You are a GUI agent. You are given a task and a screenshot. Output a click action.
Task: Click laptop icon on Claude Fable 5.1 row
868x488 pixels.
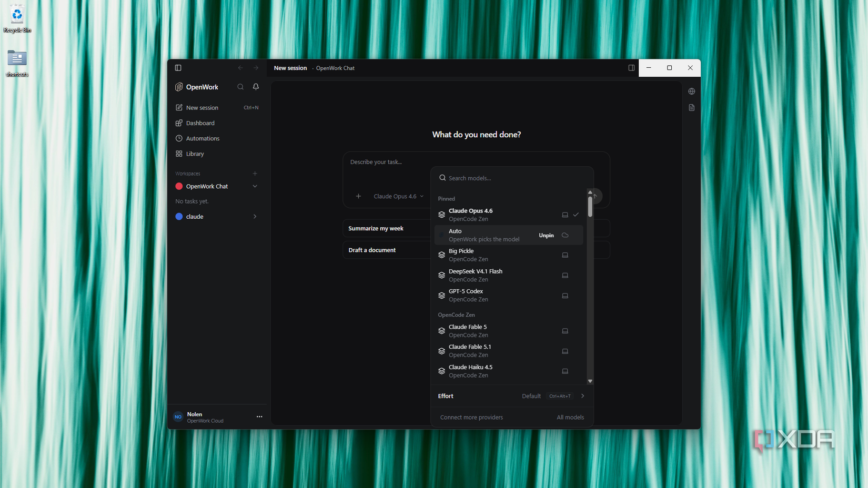pyautogui.click(x=565, y=351)
